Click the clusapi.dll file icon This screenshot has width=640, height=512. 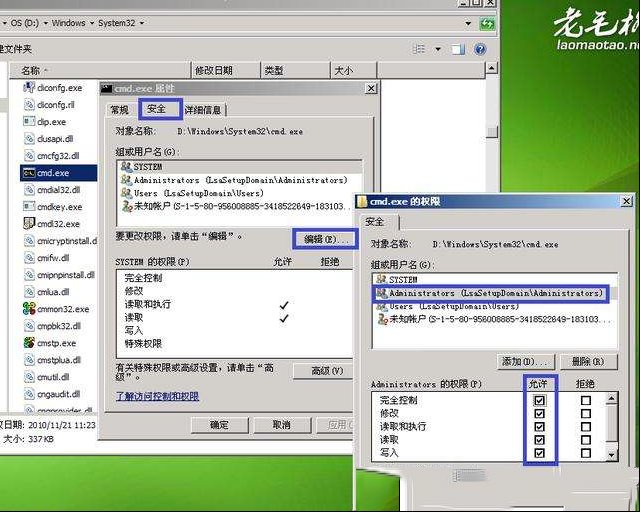29,139
